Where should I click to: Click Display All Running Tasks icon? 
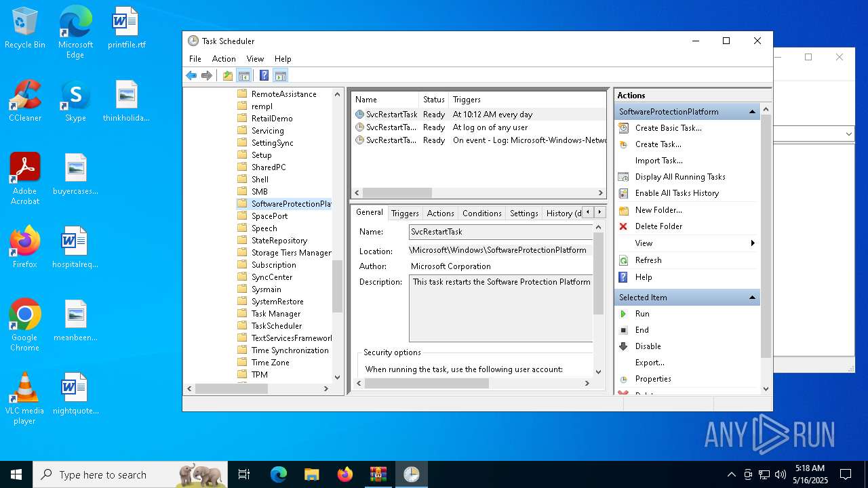tap(623, 177)
